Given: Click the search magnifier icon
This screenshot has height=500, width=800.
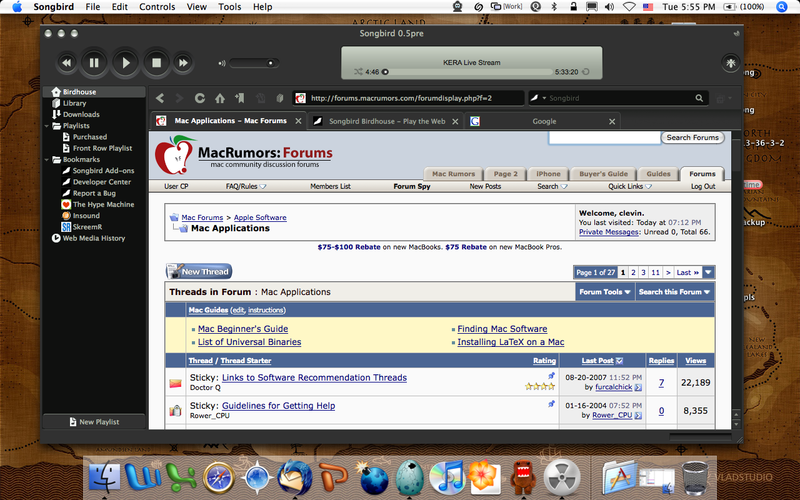Looking at the screenshot, I should (699, 98).
